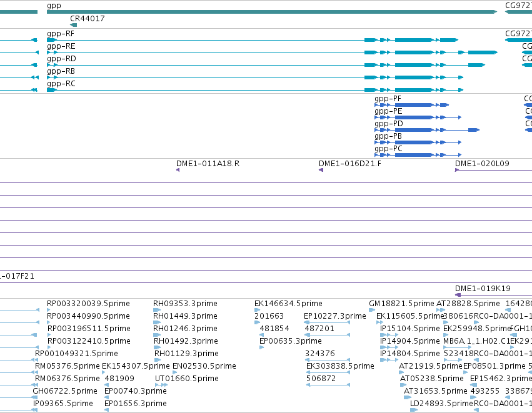Select the 493255 feature label
Image resolution: width=532 pixels, height=413 pixels.
pyautogui.click(x=485, y=391)
